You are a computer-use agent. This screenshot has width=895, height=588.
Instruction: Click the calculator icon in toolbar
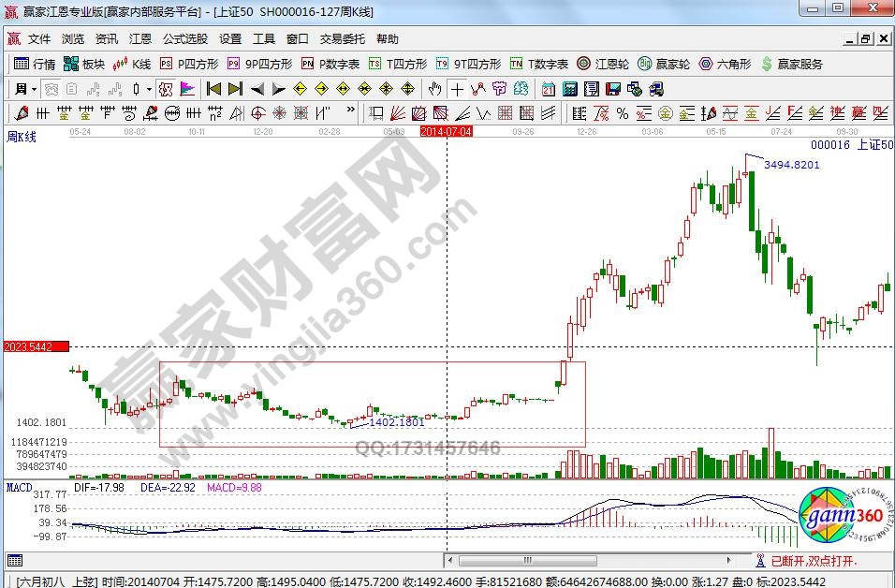pyautogui.click(x=568, y=89)
